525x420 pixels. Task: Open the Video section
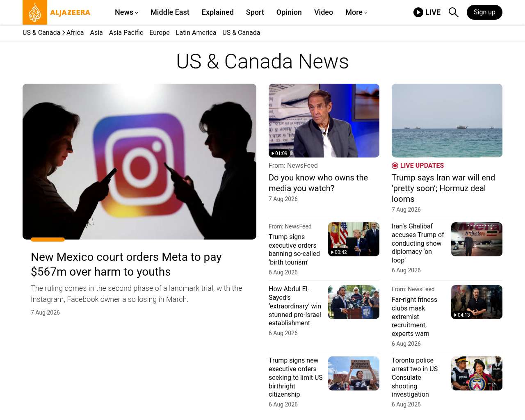(x=324, y=12)
